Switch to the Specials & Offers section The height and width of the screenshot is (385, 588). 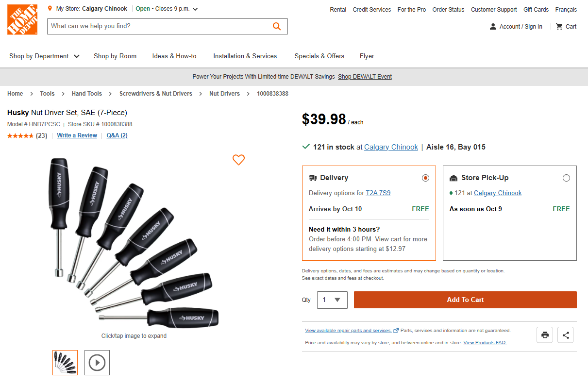pos(319,56)
